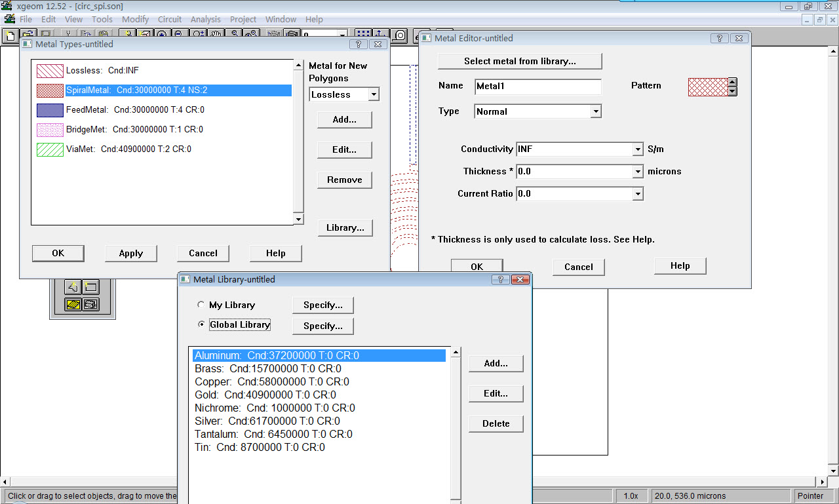Viewport: 839px width, 504px height.
Task: Click the Metal Types list scroll-down arrow
Action: coord(299,220)
